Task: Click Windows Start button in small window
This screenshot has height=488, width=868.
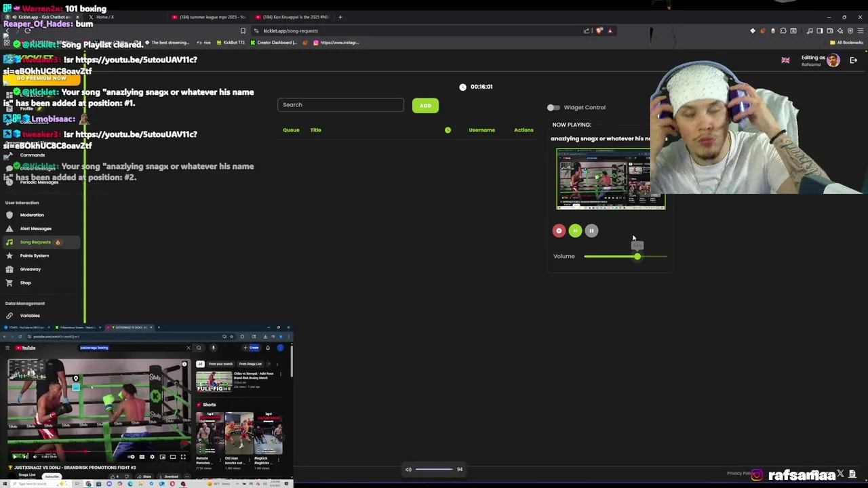Action: coord(5,484)
